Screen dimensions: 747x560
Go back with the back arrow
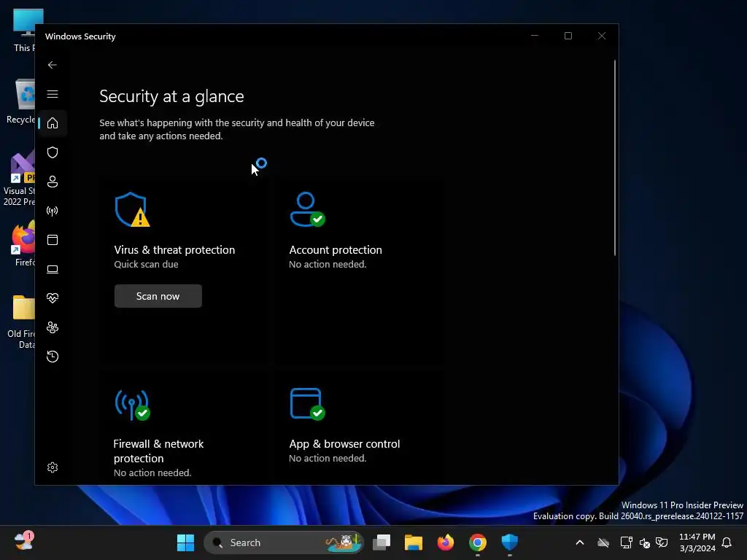pos(53,65)
